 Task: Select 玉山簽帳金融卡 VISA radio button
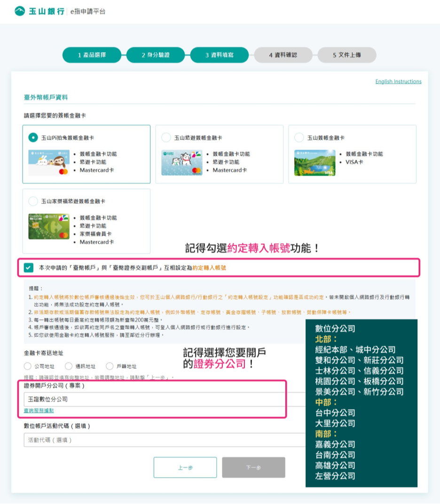(299, 138)
